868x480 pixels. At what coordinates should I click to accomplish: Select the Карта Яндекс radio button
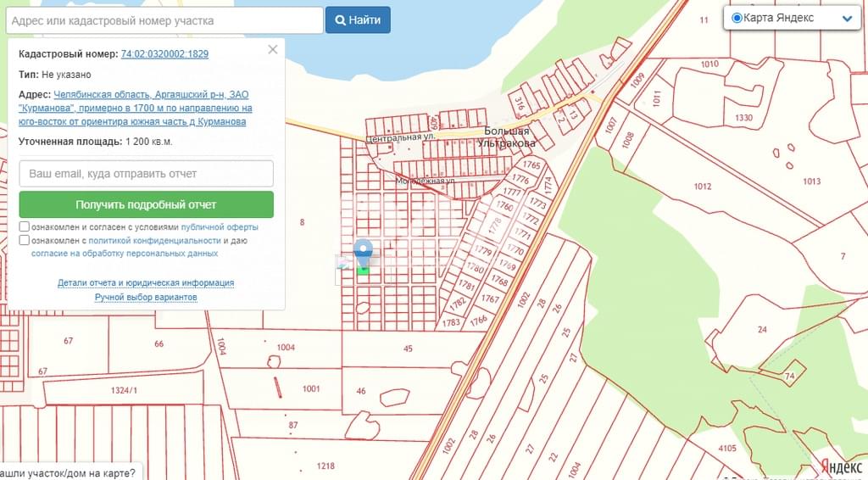click(x=737, y=18)
